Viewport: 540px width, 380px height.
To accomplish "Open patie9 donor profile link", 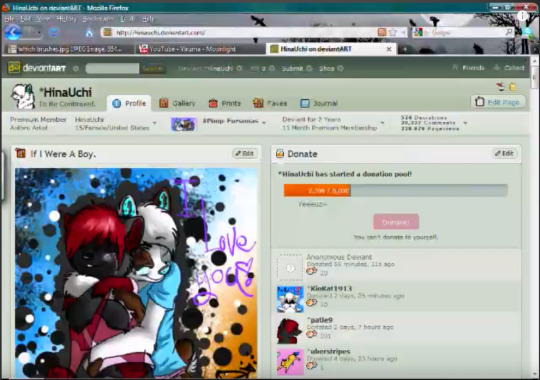I will 320,320.
